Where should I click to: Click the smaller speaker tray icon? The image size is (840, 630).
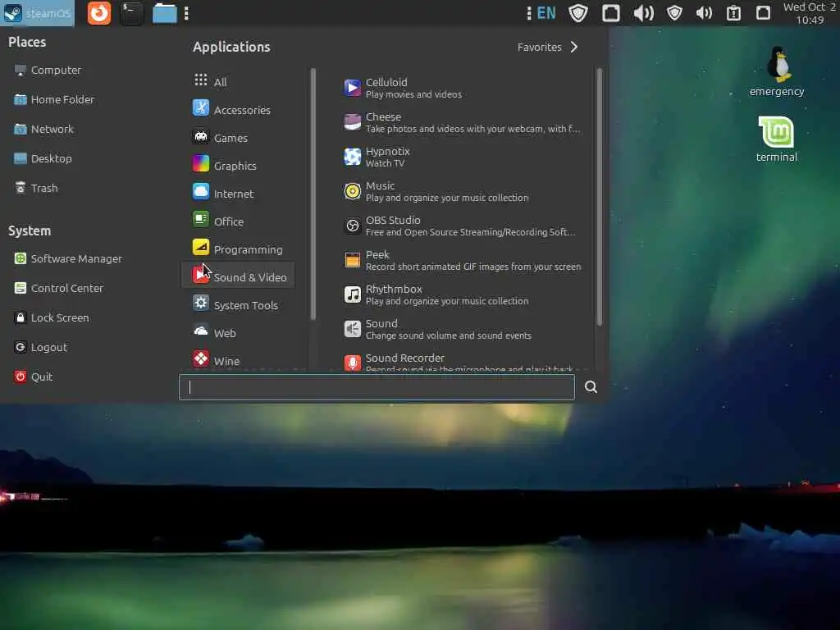pos(704,13)
